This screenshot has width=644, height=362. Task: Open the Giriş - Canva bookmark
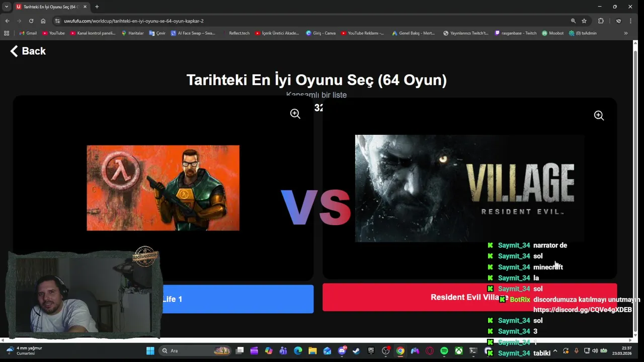point(320,33)
